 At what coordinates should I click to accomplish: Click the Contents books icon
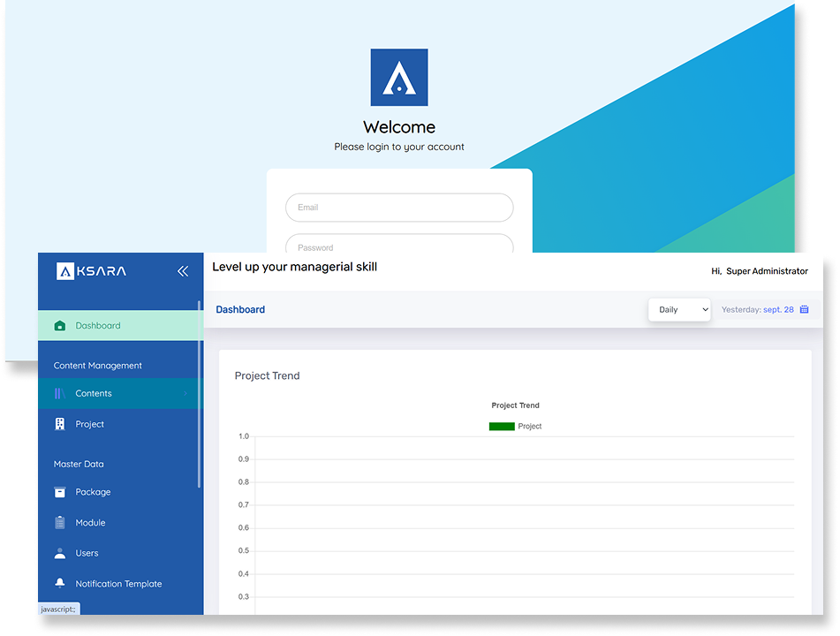click(x=60, y=394)
